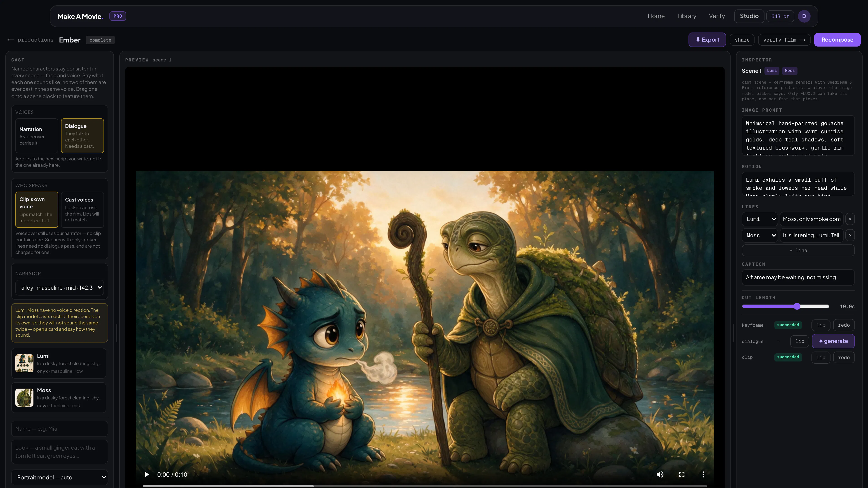This screenshot has width=868, height=488.
Task: Open the Portrait model auto dropdown
Action: point(60,477)
